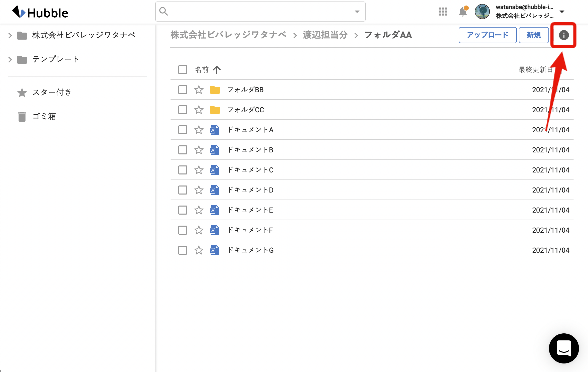The height and width of the screenshot is (372, 588).
Task: Check the ドキュメントB checkbox
Action: [183, 150]
